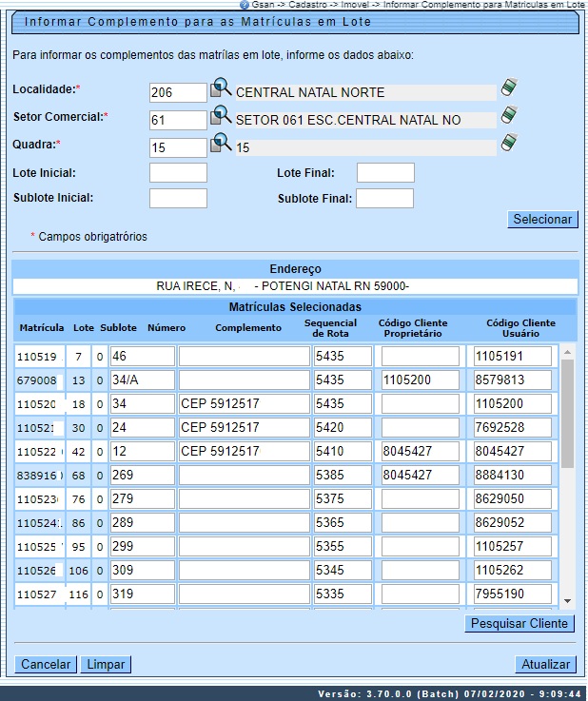Viewport: 588px width, 701px height.
Task: Click the Número field containing 34/A
Action: pyautogui.click(x=142, y=380)
